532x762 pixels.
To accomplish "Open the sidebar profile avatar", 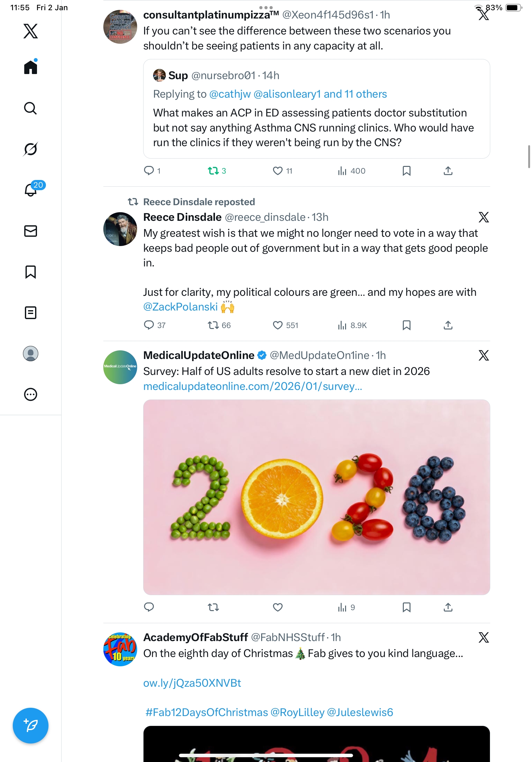I will [31, 354].
